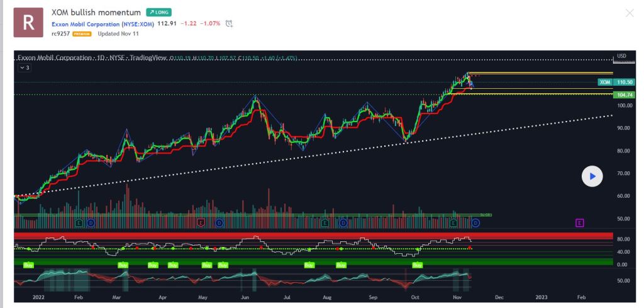The image size is (644, 308).
Task: Click the Buy signal label near October
Action: tap(417, 265)
